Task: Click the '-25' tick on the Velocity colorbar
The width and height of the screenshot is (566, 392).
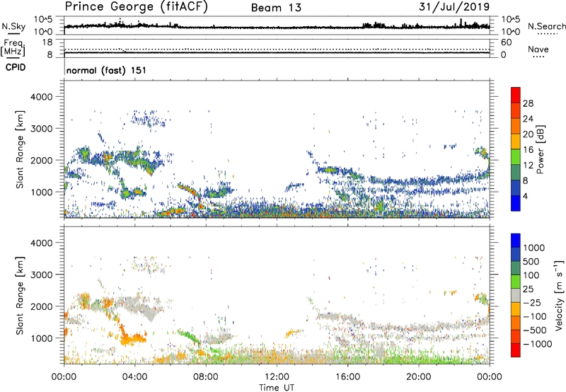Action: pos(532,302)
